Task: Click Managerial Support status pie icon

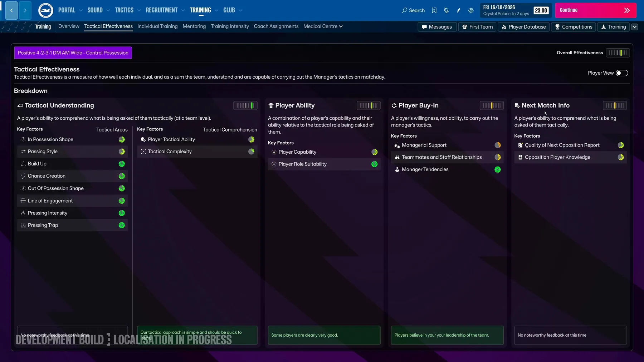Action: coord(497,145)
